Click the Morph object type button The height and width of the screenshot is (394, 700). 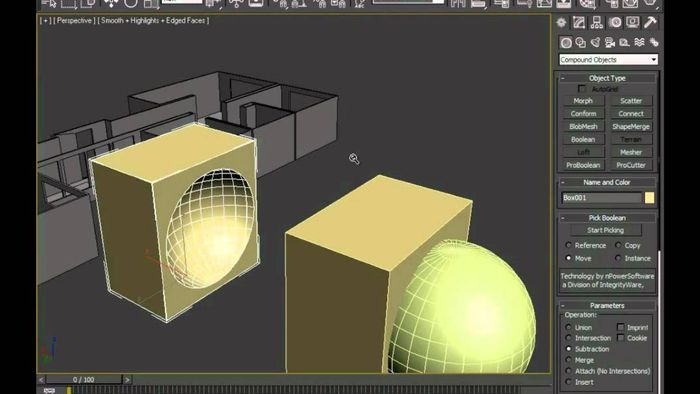tap(583, 101)
